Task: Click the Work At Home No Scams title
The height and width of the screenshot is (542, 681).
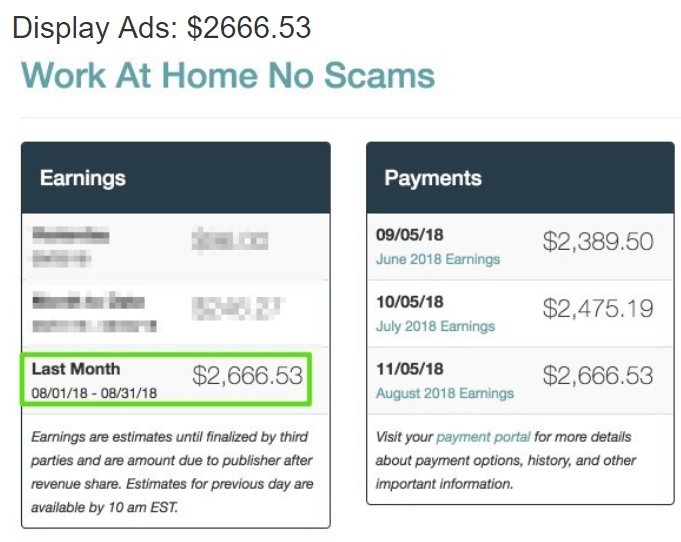Action: (228, 75)
